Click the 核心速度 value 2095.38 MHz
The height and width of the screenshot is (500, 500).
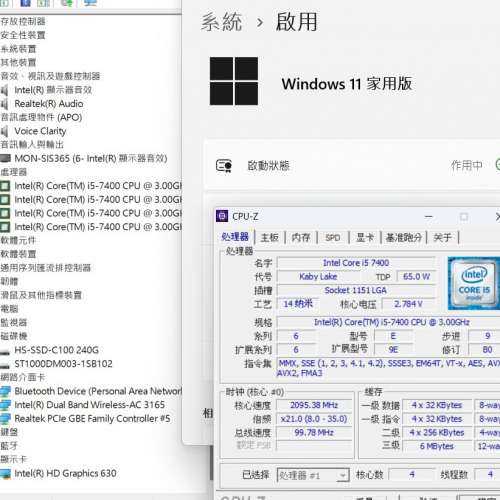pos(314,405)
